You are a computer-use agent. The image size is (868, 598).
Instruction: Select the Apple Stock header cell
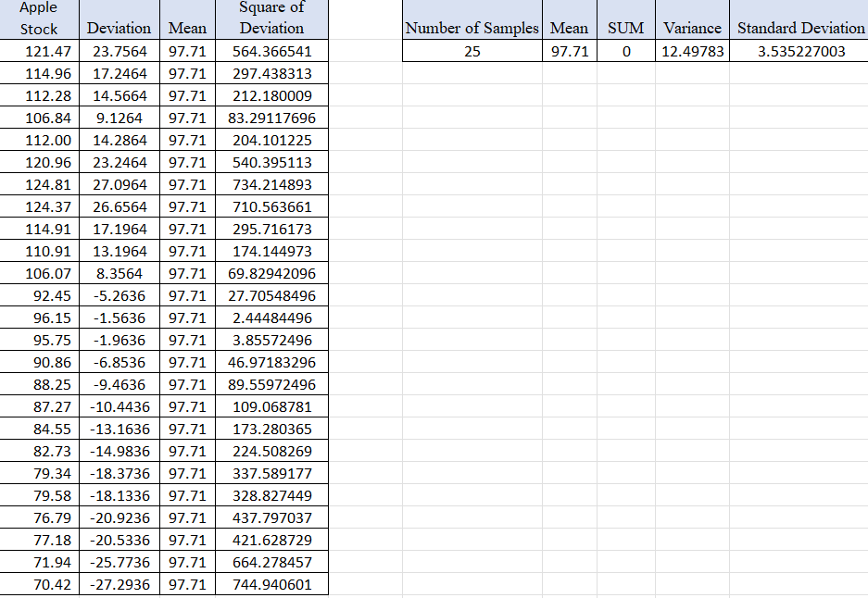(38, 19)
